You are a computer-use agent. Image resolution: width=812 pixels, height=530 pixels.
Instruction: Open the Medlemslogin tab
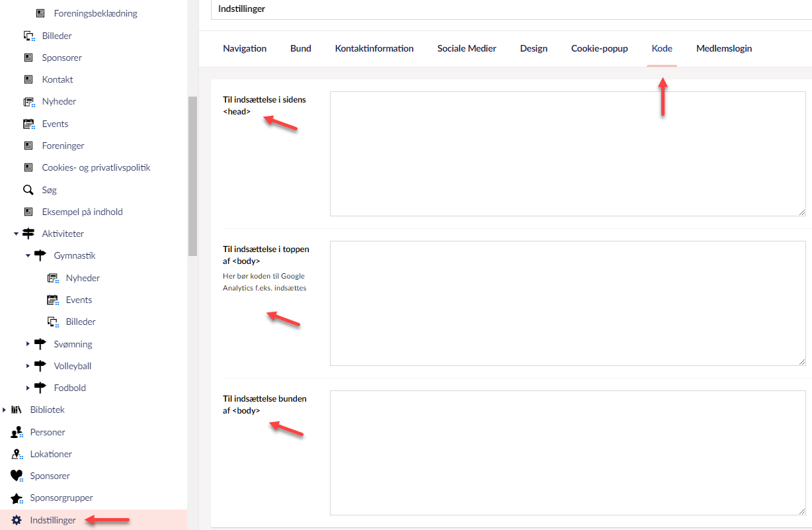[723, 48]
